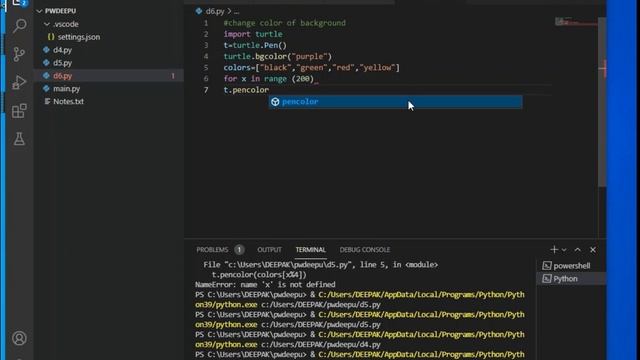Click the d6.py breadcrumb file icon

coord(199,11)
